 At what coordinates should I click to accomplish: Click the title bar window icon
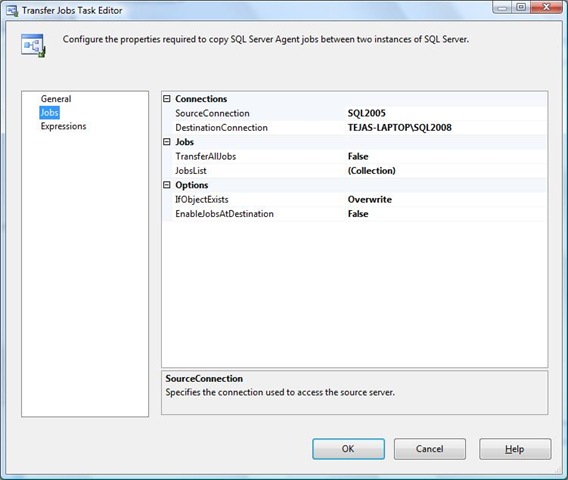pos(12,11)
